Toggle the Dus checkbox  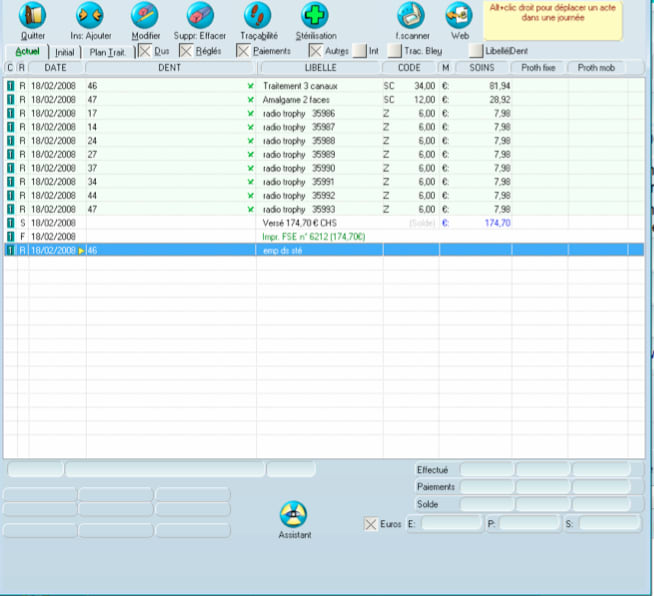click(145, 50)
